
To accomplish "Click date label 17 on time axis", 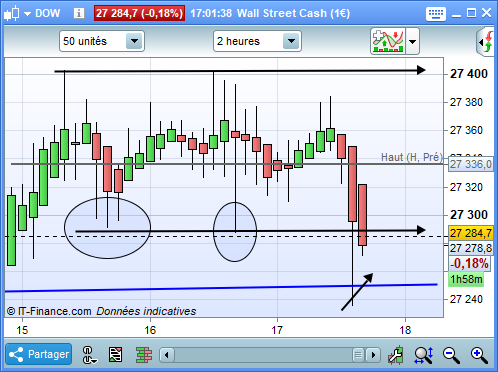I will [277, 330].
